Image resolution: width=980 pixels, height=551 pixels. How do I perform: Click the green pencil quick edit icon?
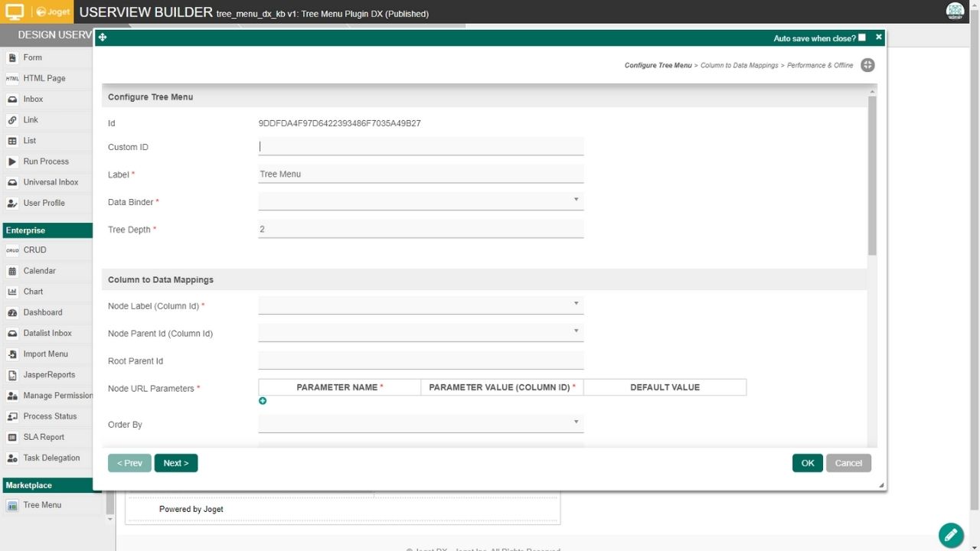pos(950,534)
